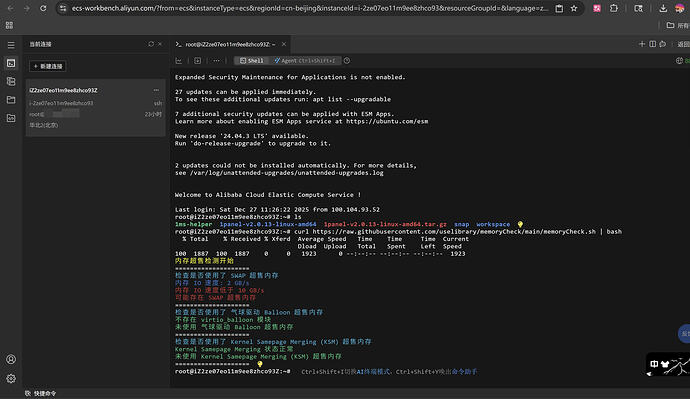Click the 内存超售检测开始 heading line
This screenshot has height=399, width=690.
pos(204,261)
